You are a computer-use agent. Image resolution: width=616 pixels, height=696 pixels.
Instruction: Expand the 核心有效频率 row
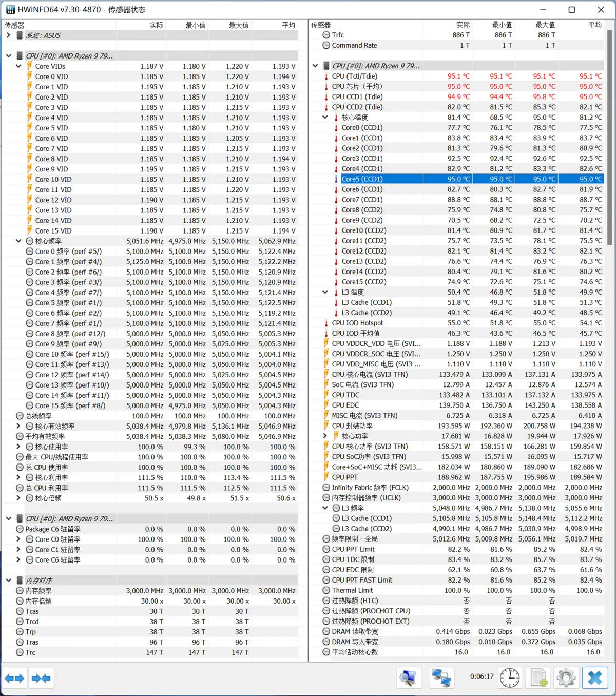coord(18,426)
